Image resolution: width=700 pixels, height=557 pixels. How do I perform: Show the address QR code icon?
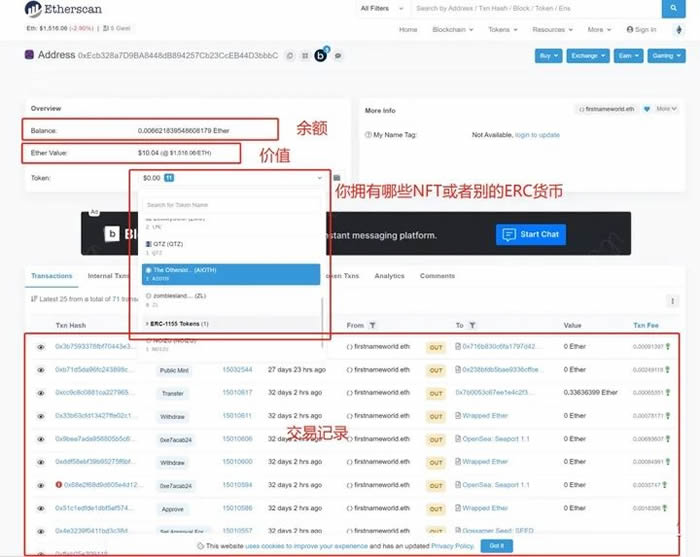pos(305,56)
